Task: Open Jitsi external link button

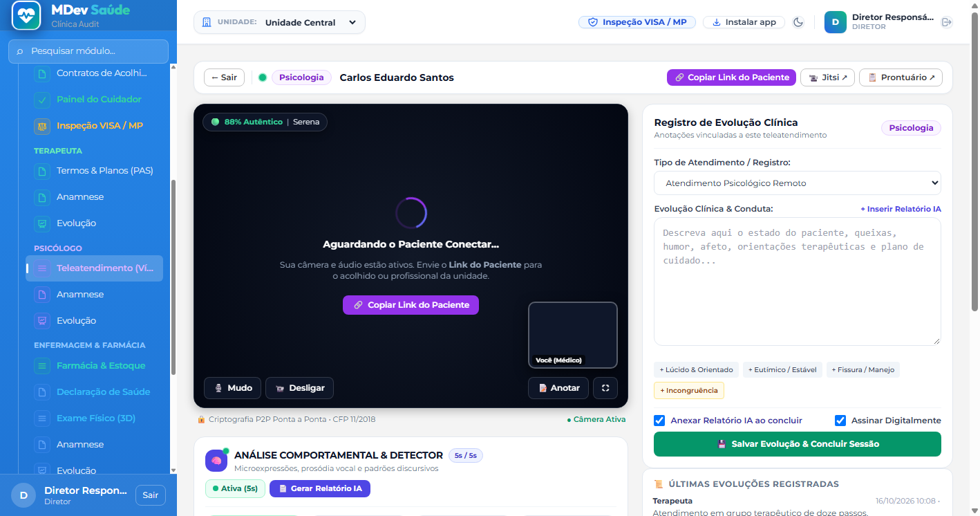Action: 827,77
